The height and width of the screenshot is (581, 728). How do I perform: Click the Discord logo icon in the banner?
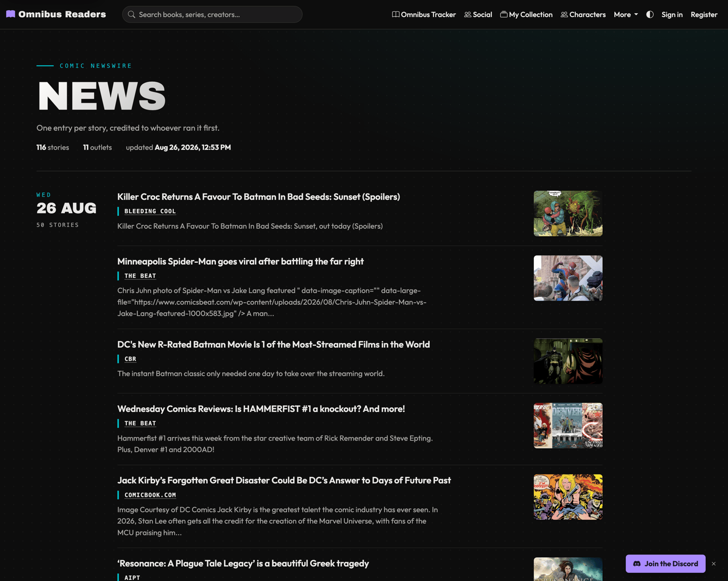[x=636, y=564]
